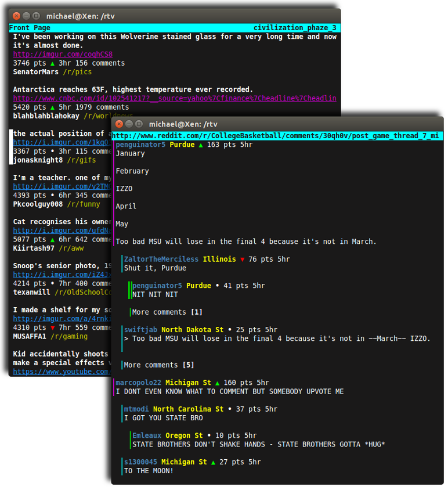Open the i.imgur.com/ufdN link under Cat post

tap(62, 230)
